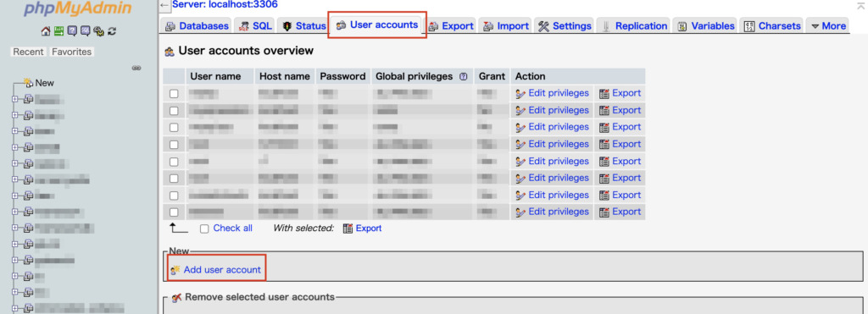Open the Export tab
Image resolution: width=868 pixels, height=314 pixels.
tap(451, 26)
